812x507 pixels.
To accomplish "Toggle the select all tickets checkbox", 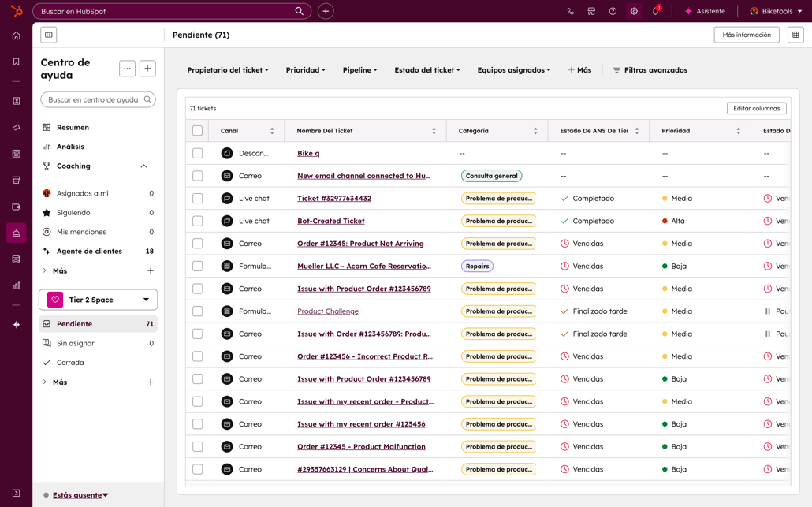I will click(x=197, y=131).
